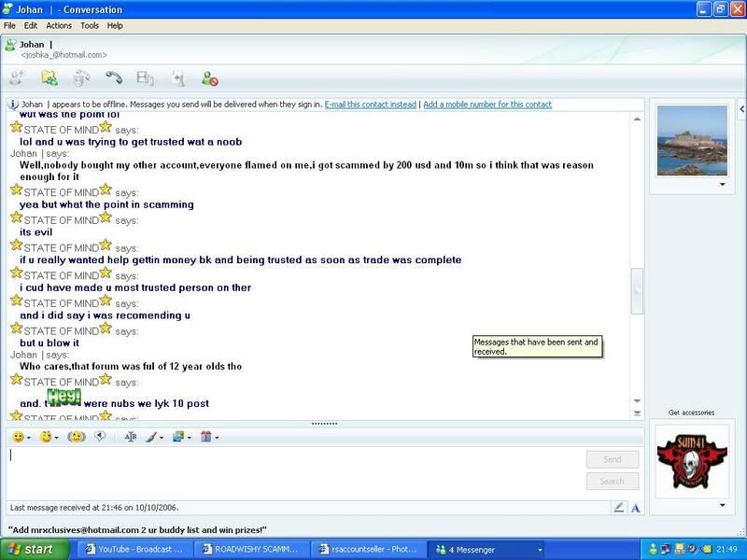Change font with the letter icon

(130, 437)
